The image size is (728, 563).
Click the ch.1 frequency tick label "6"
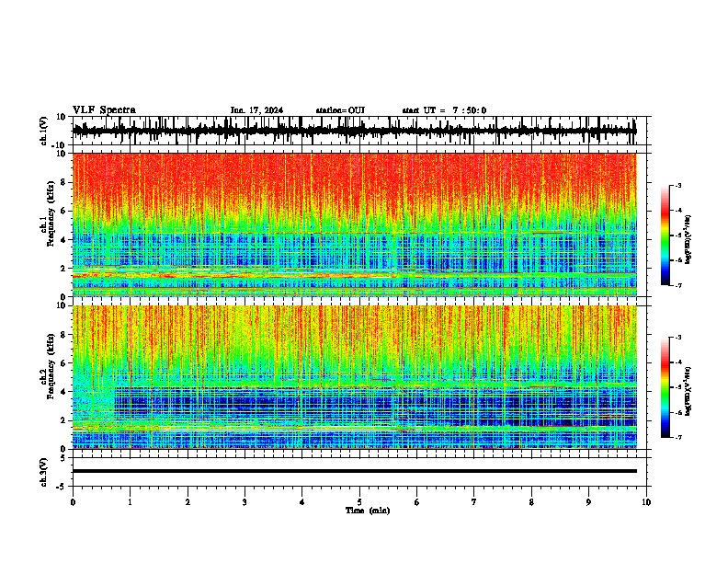click(x=64, y=211)
